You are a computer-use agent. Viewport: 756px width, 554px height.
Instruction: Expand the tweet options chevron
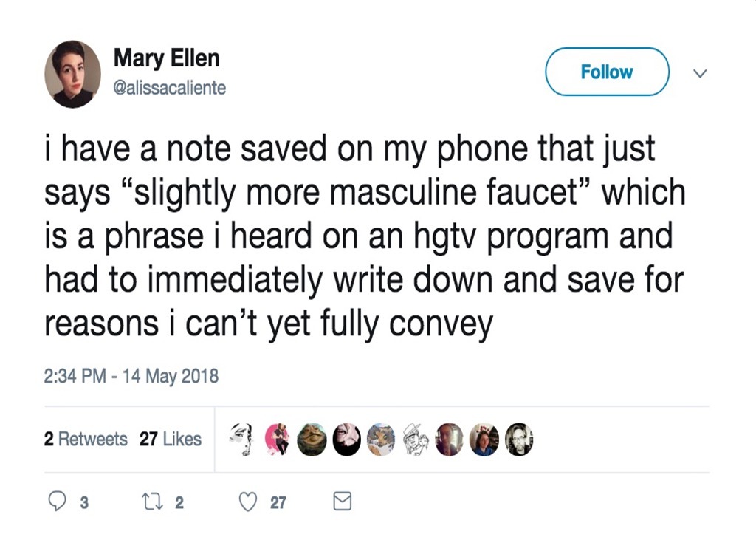(701, 73)
